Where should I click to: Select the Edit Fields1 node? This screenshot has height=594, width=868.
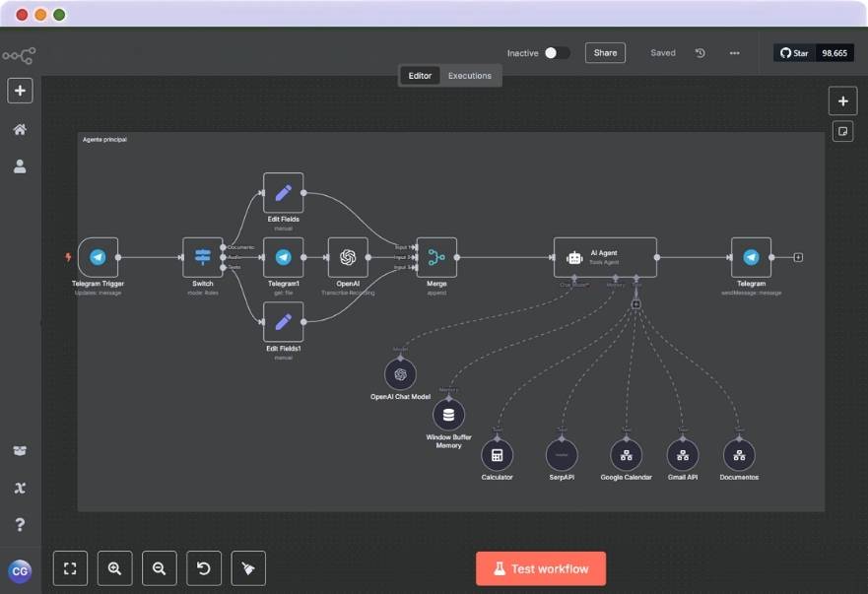point(284,322)
